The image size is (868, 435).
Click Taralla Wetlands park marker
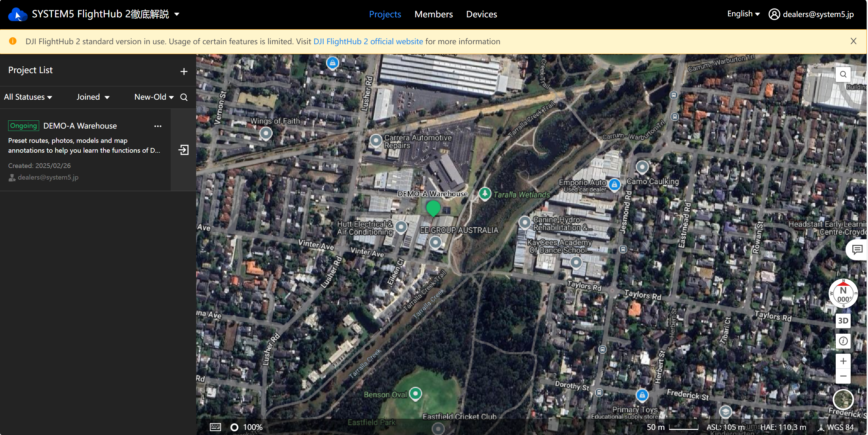(x=485, y=194)
